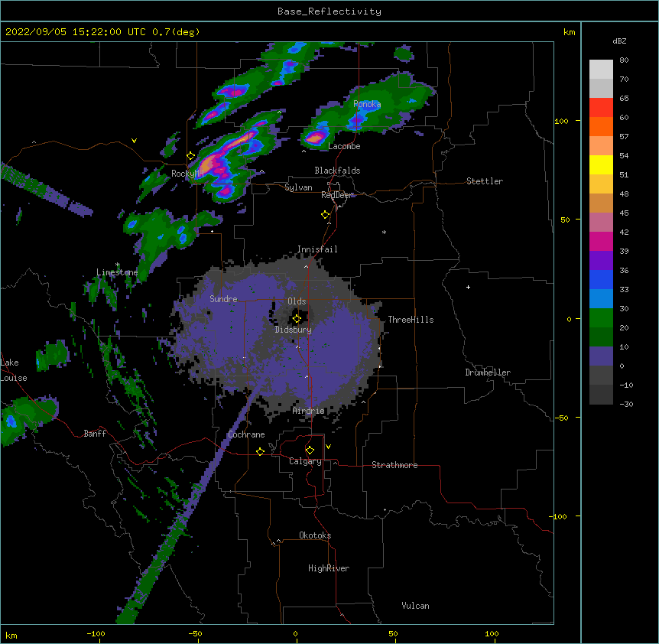The image size is (659, 644).
Task: Select the yellow diamond marker between Olds and Didsbury
Action: point(297,319)
